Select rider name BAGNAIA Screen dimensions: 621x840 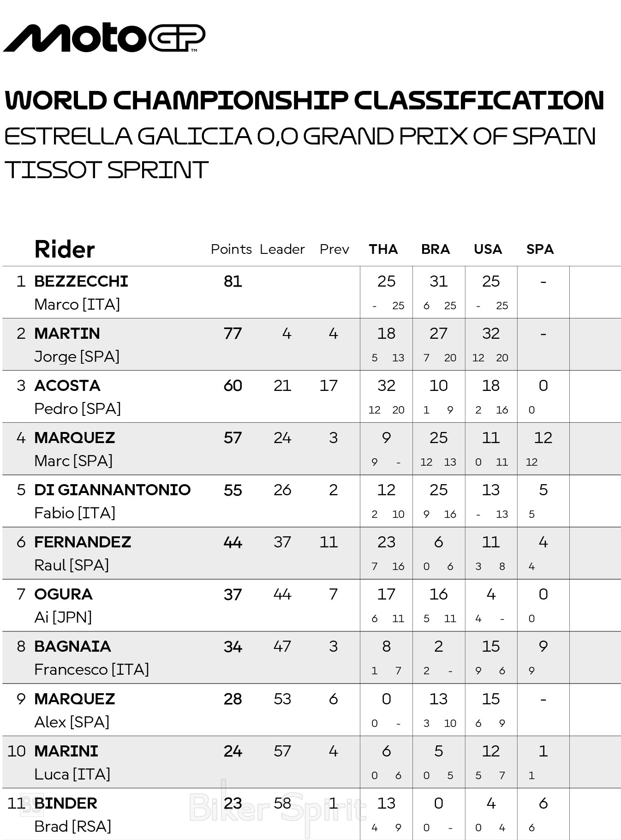coord(72,646)
